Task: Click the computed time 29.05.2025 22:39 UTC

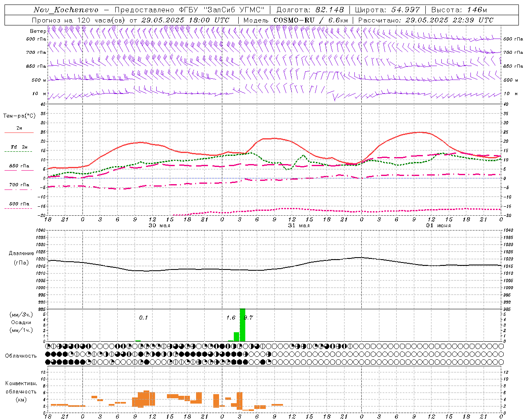Action: (450, 20)
